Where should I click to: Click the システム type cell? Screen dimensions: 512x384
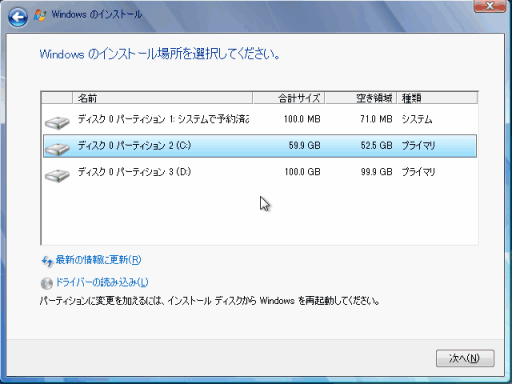click(417, 119)
